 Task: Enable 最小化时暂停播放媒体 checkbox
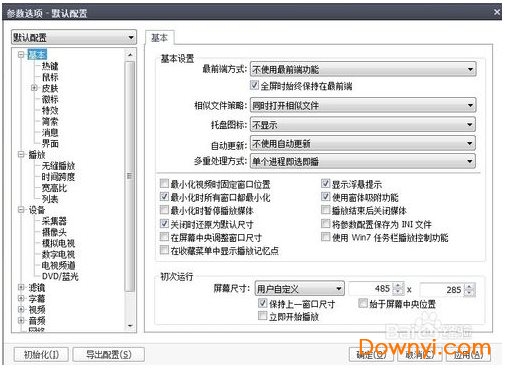(x=164, y=210)
